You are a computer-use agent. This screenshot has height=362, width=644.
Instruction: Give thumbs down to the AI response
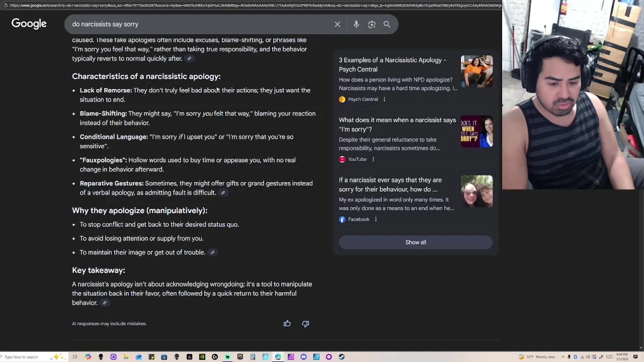coord(305,324)
